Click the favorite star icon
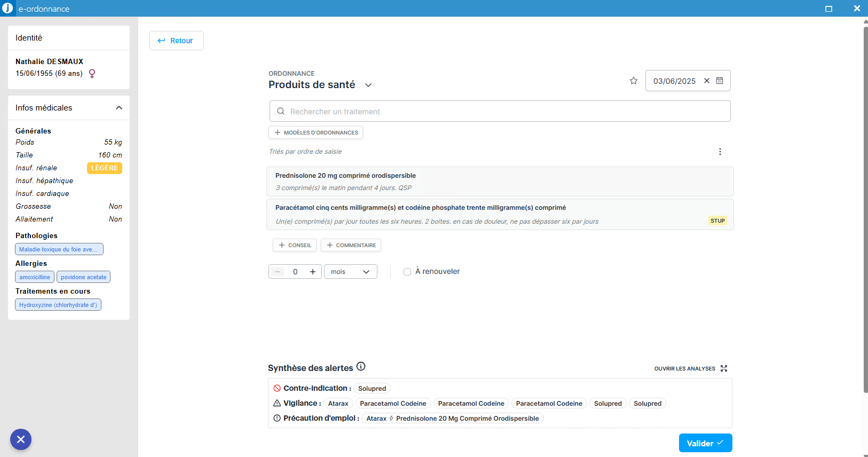Viewport: 868px width, 457px height. click(634, 81)
